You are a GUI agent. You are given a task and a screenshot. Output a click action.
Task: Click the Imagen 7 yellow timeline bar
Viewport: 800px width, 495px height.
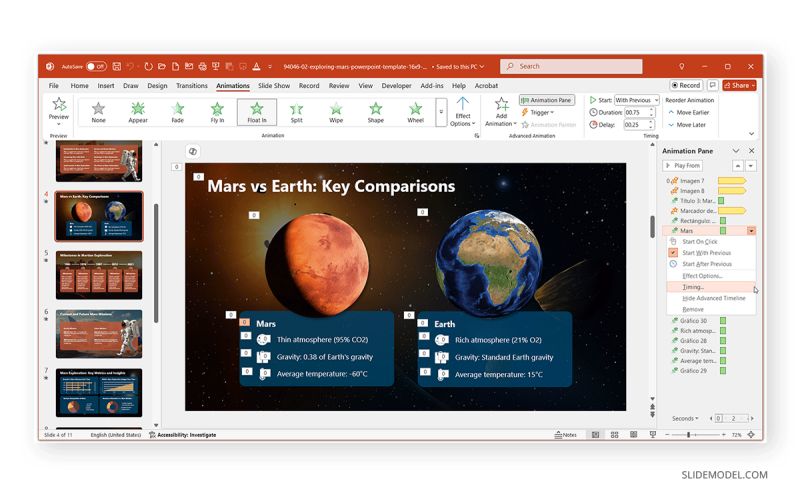point(732,181)
